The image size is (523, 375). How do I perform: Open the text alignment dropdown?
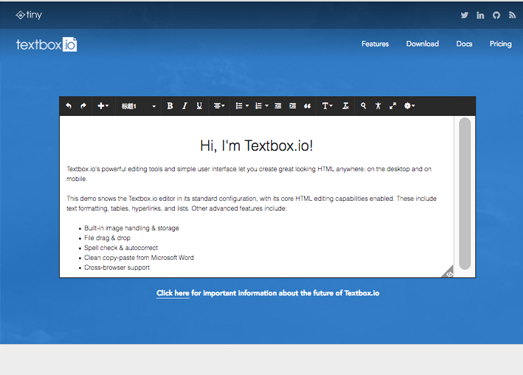[x=219, y=106]
